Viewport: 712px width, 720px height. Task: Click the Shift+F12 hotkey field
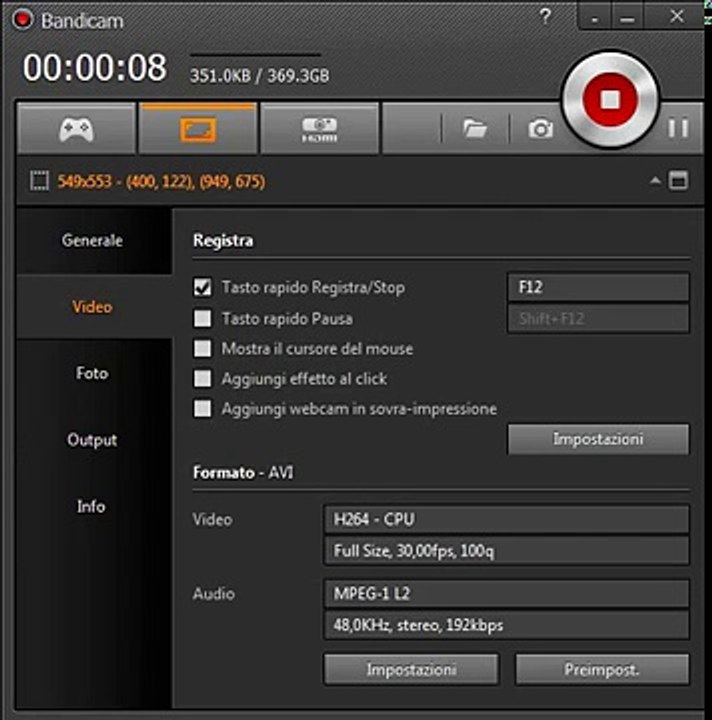pyautogui.click(x=598, y=318)
